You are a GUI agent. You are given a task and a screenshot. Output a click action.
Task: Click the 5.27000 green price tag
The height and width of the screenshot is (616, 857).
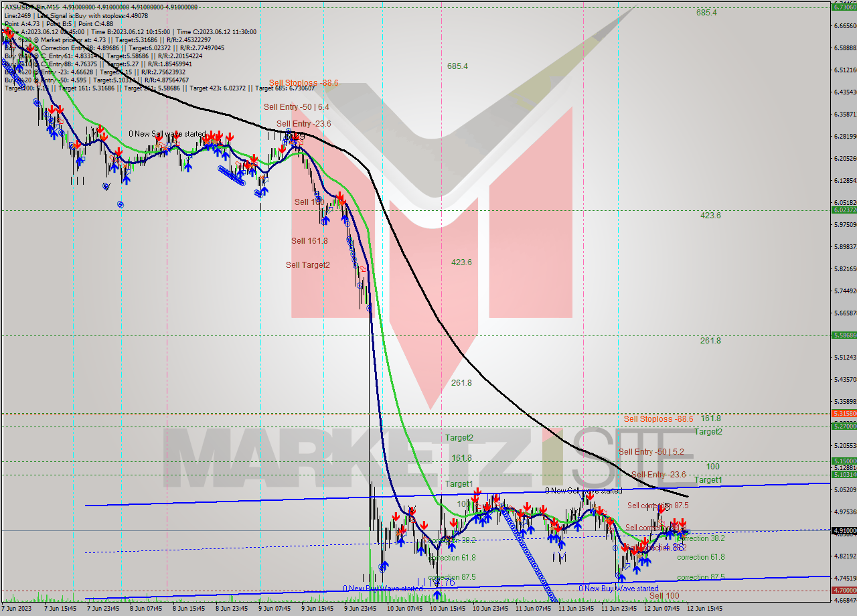pyautogui.click(x=844, y=426)
